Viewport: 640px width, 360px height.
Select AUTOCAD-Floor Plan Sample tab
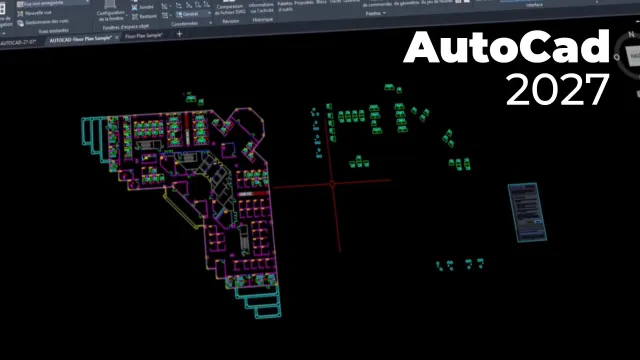[80, 39]
